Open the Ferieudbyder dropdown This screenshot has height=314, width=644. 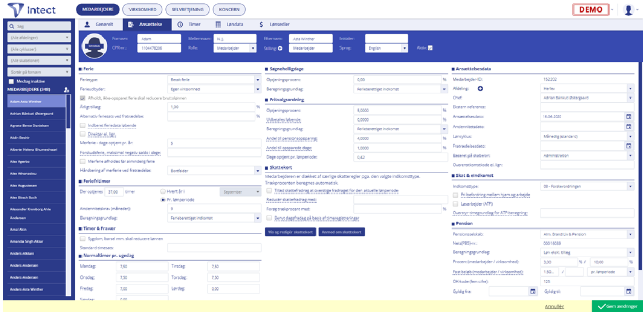(x=214, y=89)
